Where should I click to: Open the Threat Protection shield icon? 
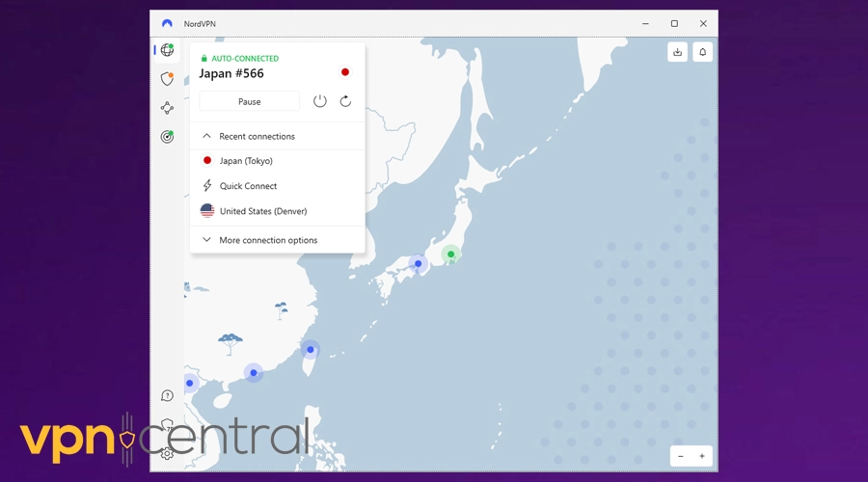(167, 79)
